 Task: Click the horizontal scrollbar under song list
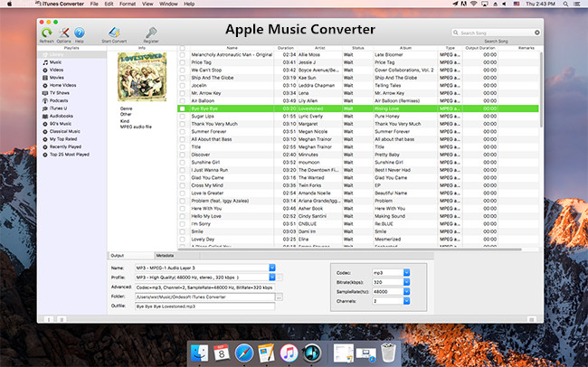click(x=349, y=249)
